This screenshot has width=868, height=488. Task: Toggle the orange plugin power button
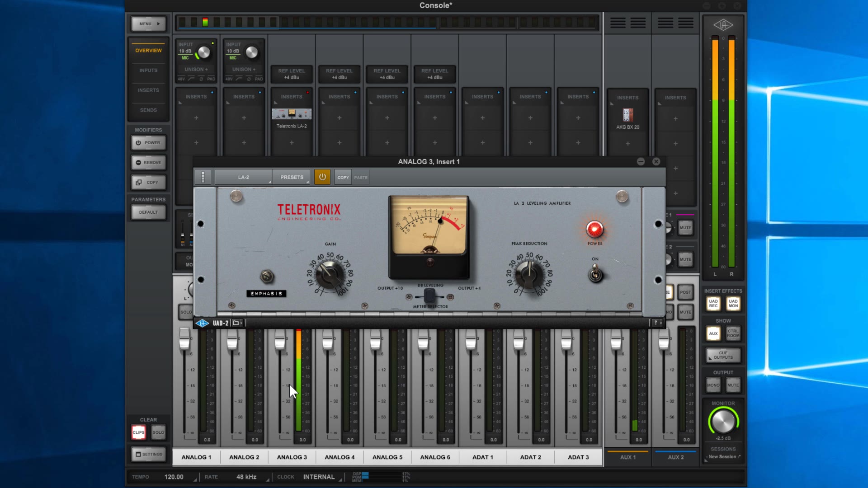click(322, 177)
